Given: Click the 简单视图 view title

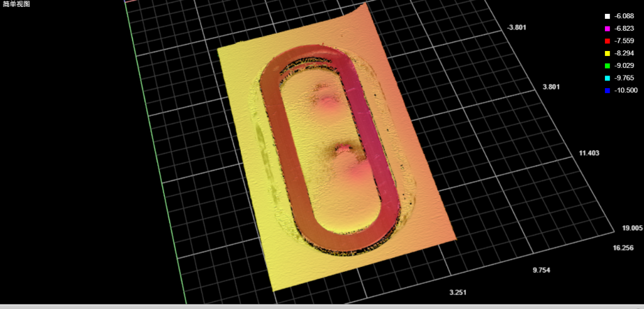Looking at the screenshot, I should click(x=16, y=4).
